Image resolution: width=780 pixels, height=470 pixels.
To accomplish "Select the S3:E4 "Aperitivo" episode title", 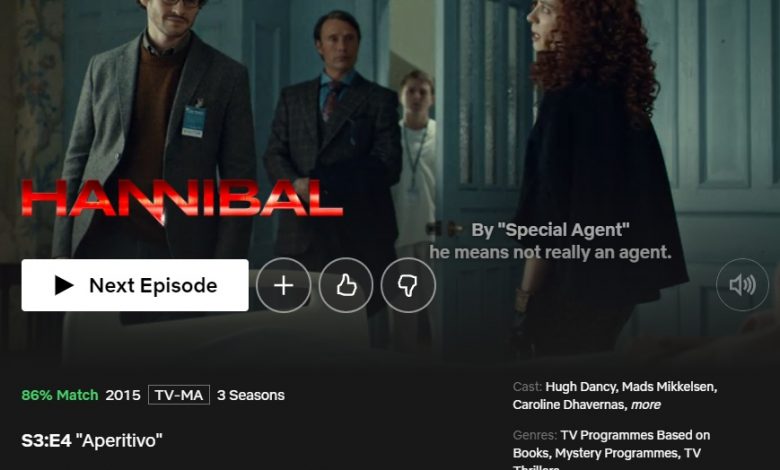I will pyautogui.click(x=92, y=441).
